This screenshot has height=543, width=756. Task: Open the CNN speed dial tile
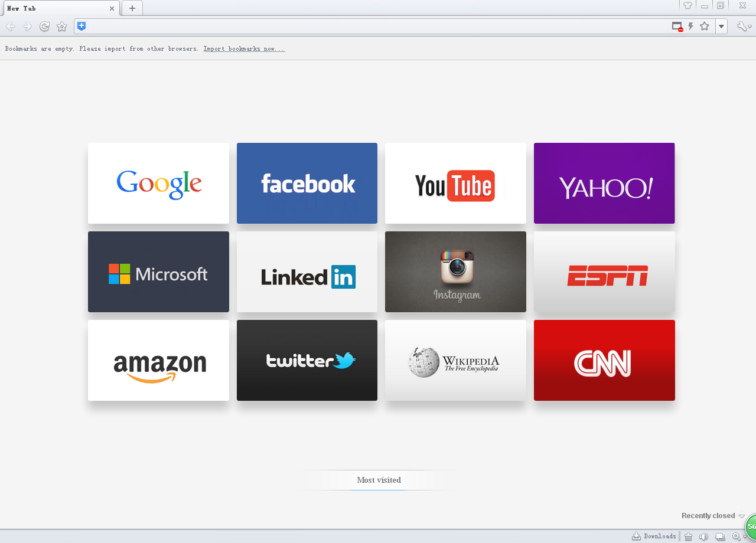point(604,360)
